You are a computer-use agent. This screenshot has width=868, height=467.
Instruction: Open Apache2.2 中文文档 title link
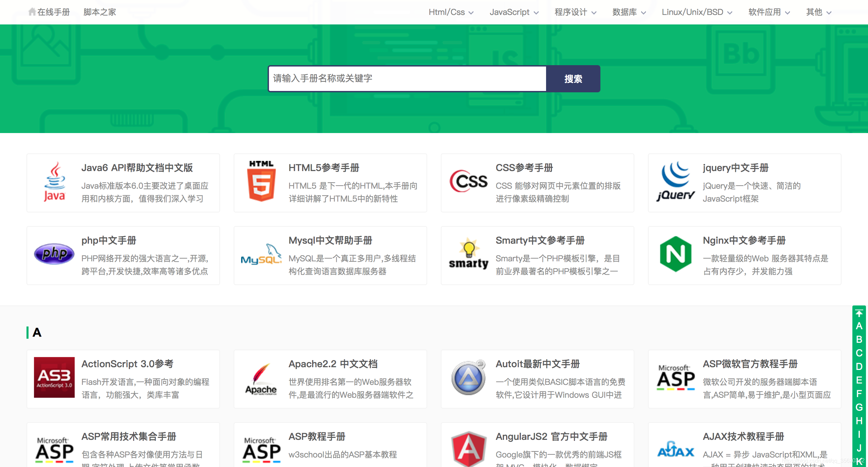[333, 364]
